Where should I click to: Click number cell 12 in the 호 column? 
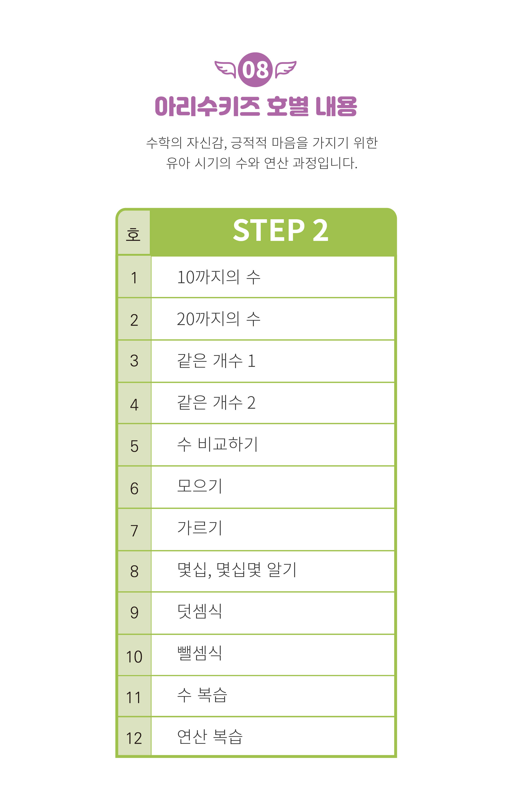coord(134,738)
